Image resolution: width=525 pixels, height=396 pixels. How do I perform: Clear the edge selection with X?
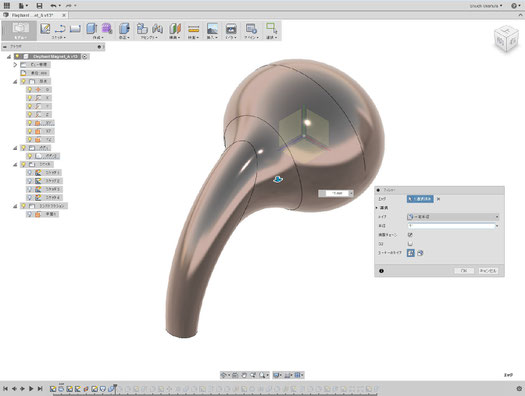[x=439, y=199]
